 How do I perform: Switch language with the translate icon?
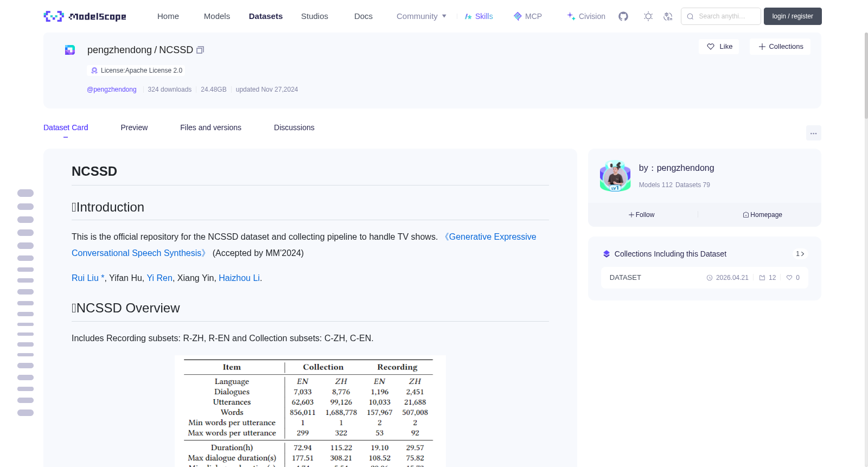coord(668,16)
